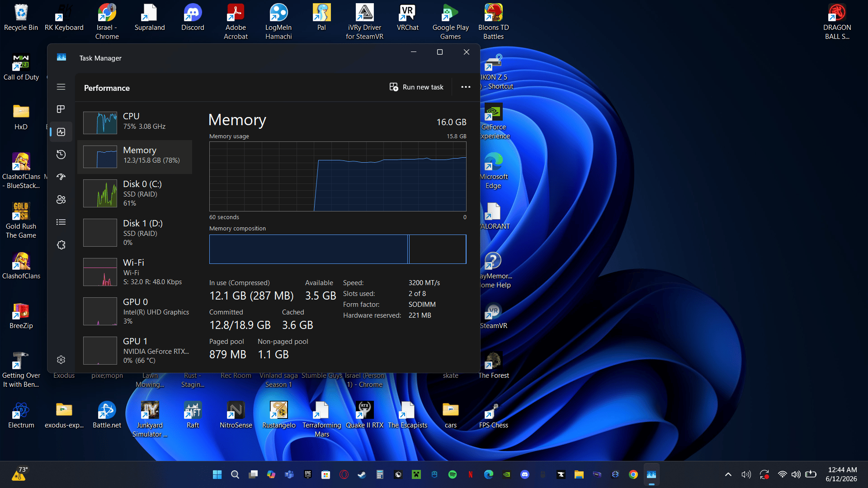868x488 pixels.
Task: Open Users page in Task Manager sidebar
Action: [61, 200]
